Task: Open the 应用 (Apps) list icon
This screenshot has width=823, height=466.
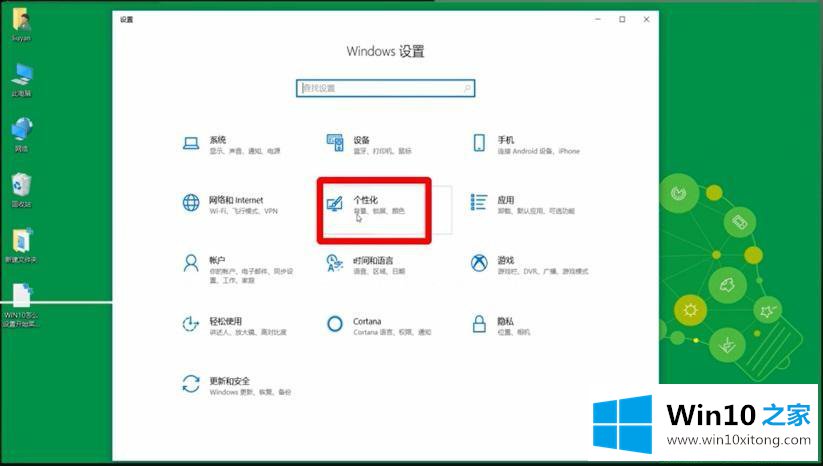Action: pos(479,203)
